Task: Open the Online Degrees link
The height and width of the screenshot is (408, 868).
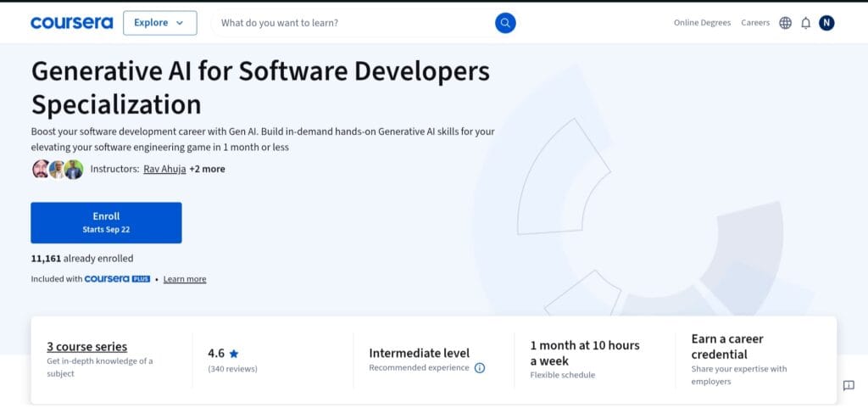Action: 702,23
